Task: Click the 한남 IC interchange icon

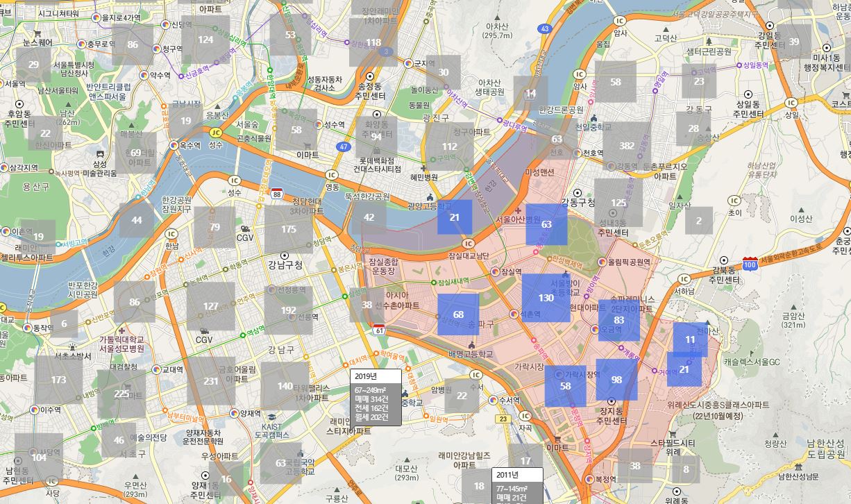Action: pos(172,234)
